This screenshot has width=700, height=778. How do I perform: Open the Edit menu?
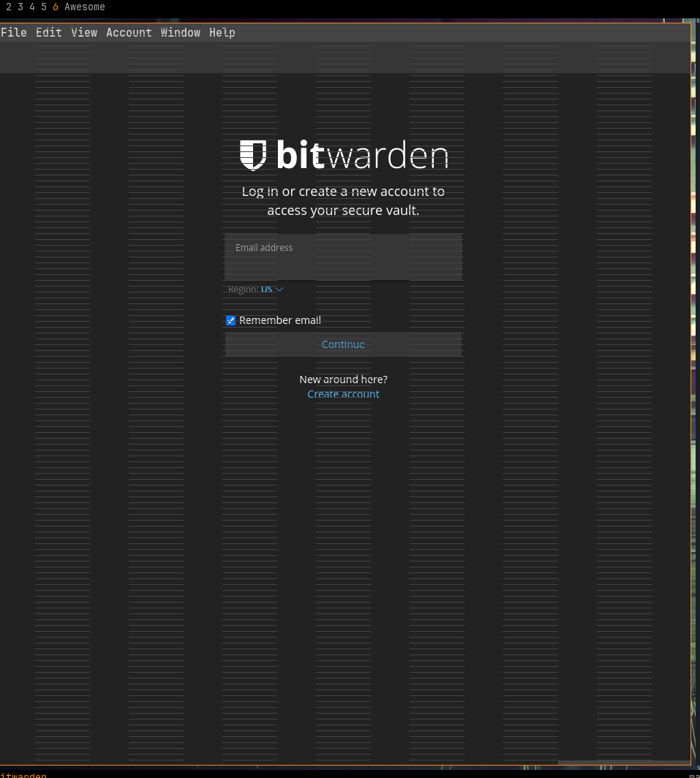49,33
